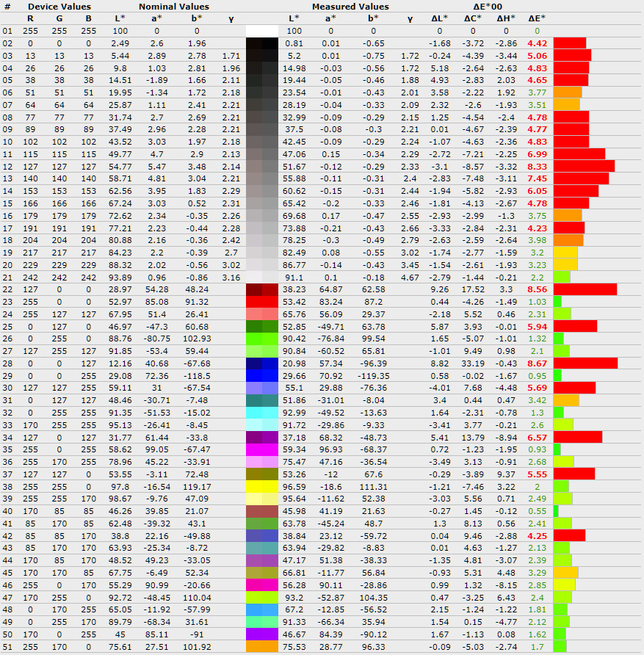Click the ΔC* value 33.19 in row 28
Viewport: 644px width, 655px height.
pos(472,363)
